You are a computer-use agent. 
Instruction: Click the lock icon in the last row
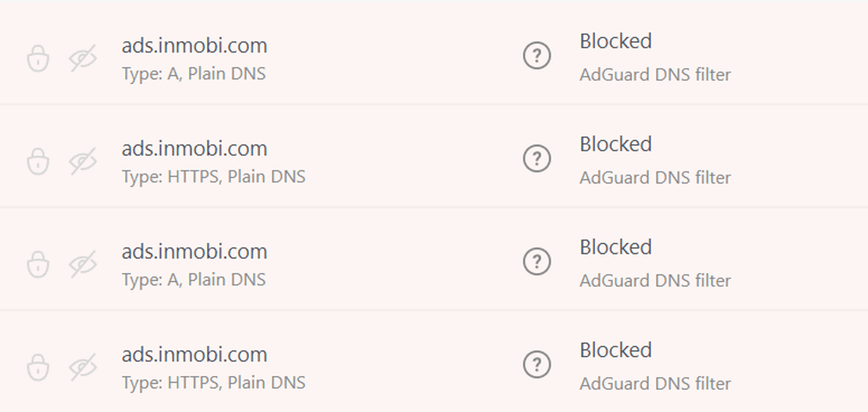(x=38, y=367)
